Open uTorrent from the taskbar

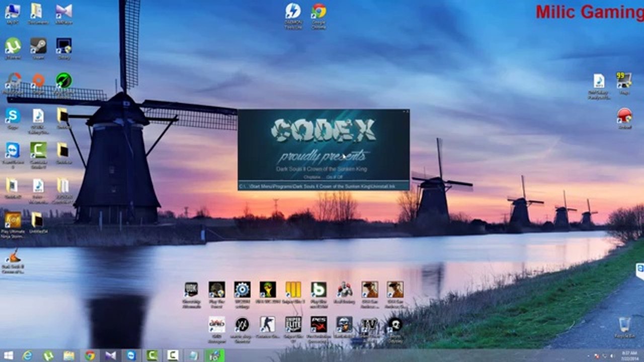click(x=48, y=355)
